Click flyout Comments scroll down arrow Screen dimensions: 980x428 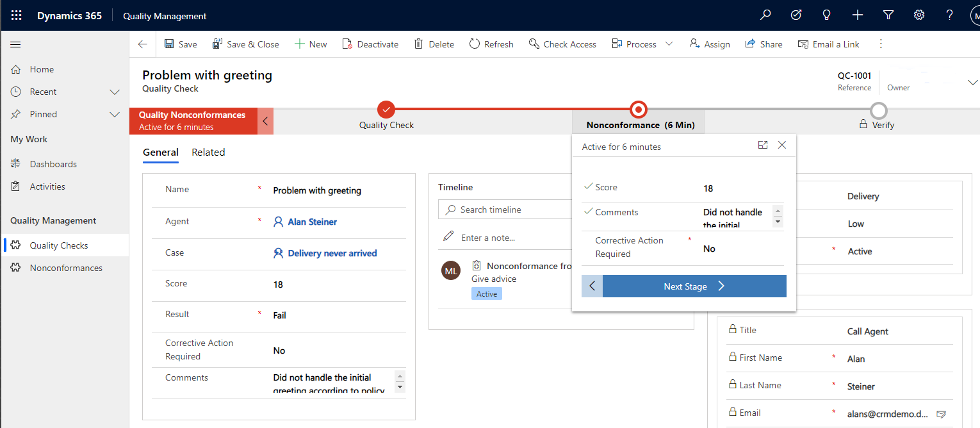pos(778,222)
